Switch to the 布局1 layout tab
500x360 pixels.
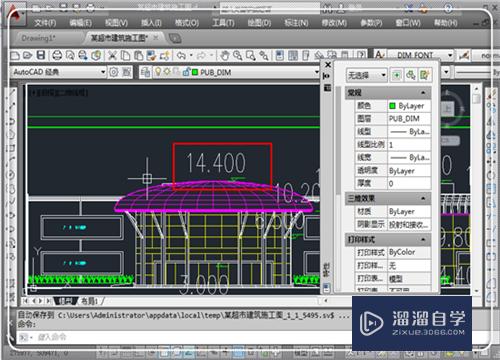(89, 302)
